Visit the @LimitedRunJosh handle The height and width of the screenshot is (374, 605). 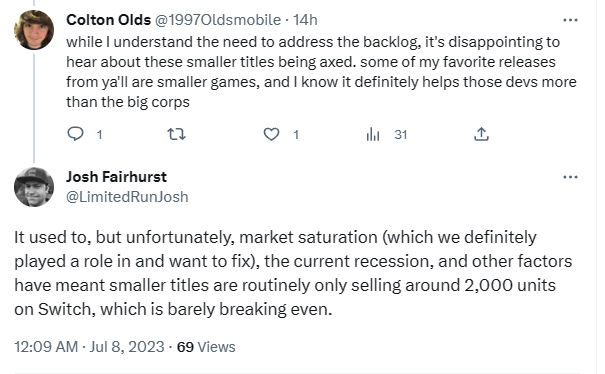pyautogui.click(x=127, y=197)
